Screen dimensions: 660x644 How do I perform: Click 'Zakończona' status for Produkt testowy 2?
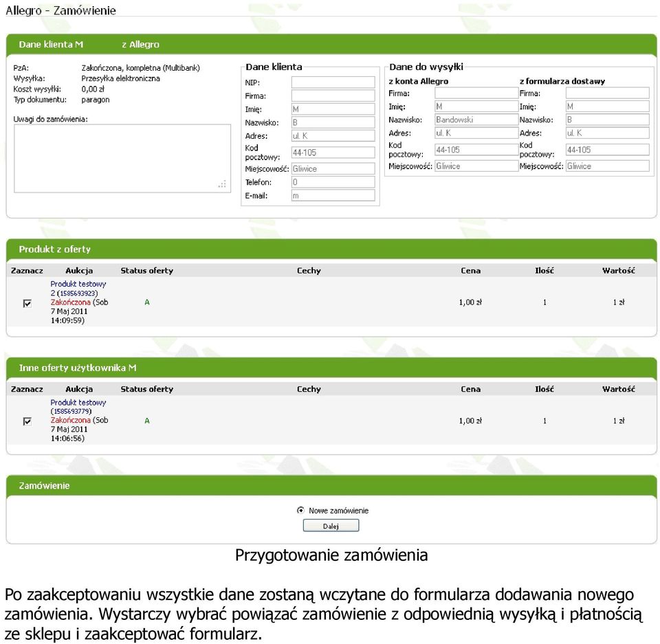click(70, 302)
